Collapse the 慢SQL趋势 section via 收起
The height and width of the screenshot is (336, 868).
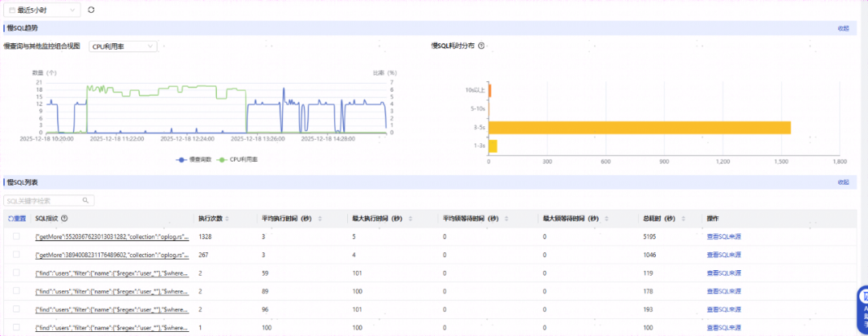click(843, 28)
